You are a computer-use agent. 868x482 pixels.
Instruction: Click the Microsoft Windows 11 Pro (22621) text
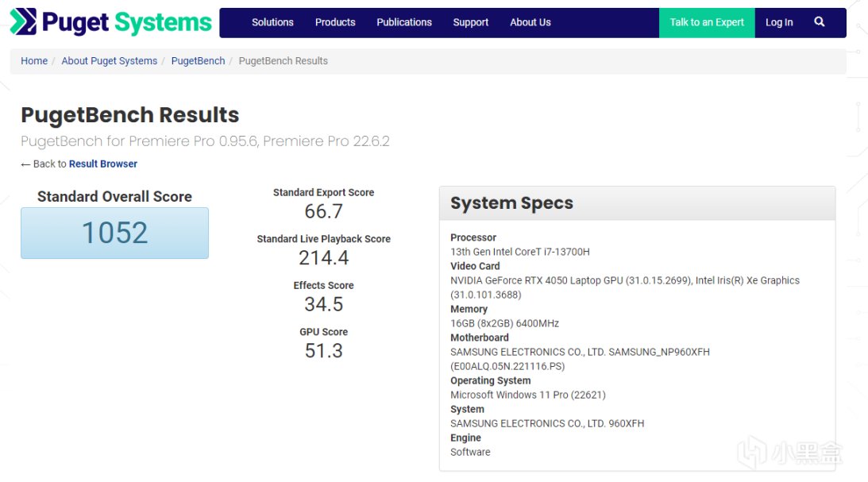click(528, 395)
